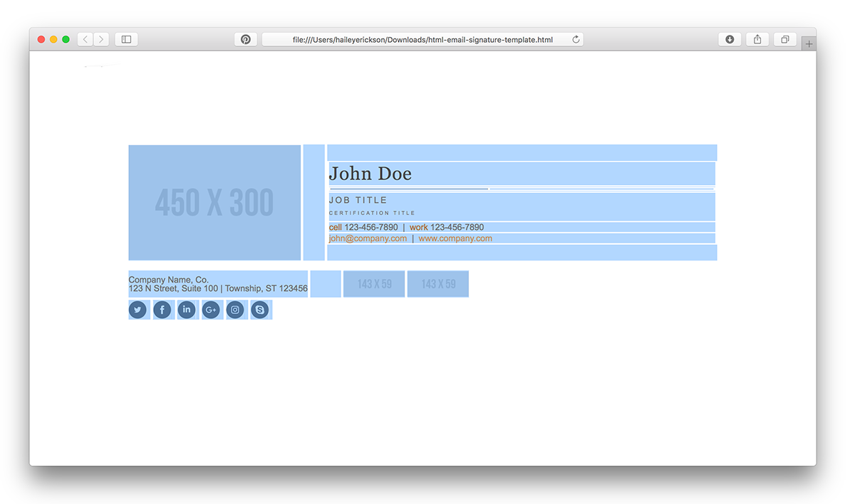The height and width of the screenshot is (504, 855).
Task: Open the www.company.com website link
Action: [455, 238]
